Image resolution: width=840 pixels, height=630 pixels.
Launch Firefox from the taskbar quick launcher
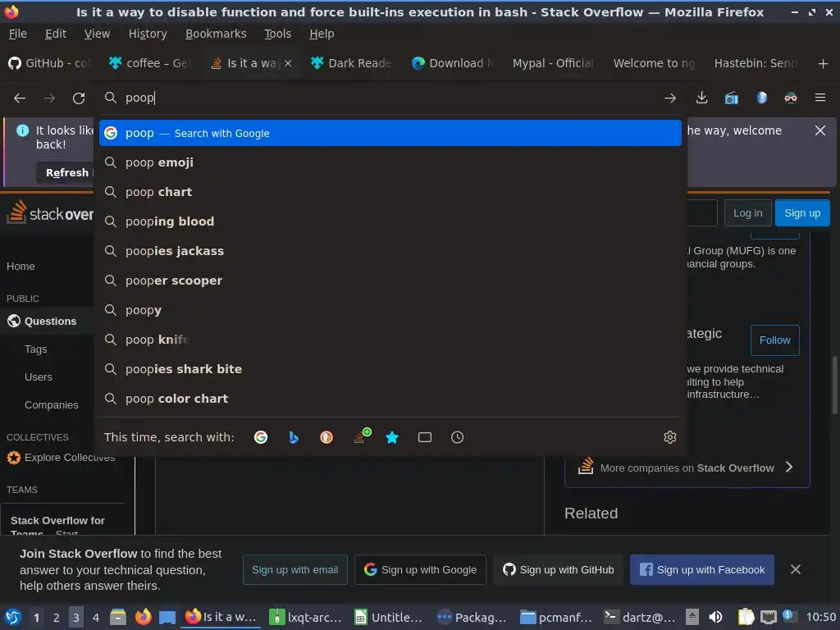(143, 617)
